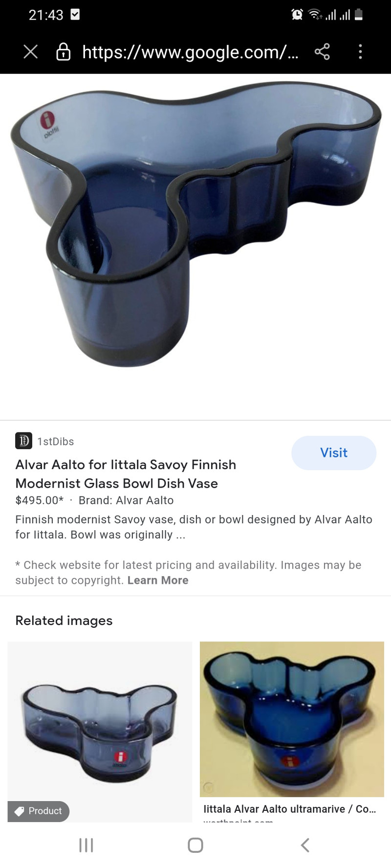This screenshot has height=868, width=391.
Task: Open the main blue Savoy bowl image
Action: pyautogui.click(x=195, y=224)
